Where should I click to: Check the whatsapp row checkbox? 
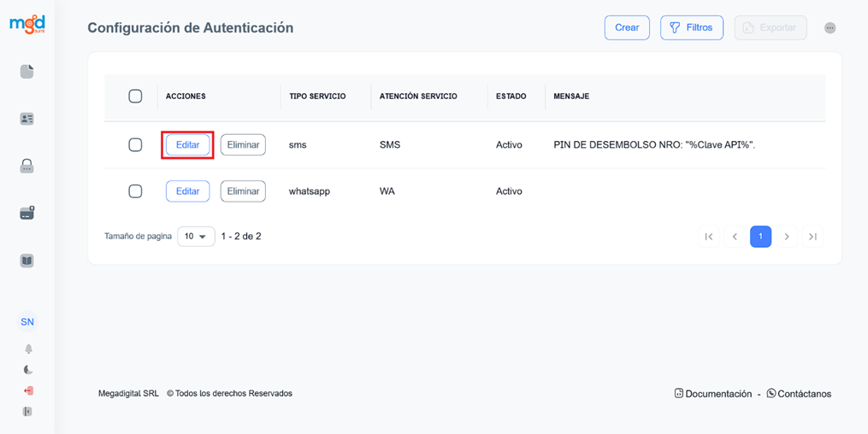click(135, 191)
